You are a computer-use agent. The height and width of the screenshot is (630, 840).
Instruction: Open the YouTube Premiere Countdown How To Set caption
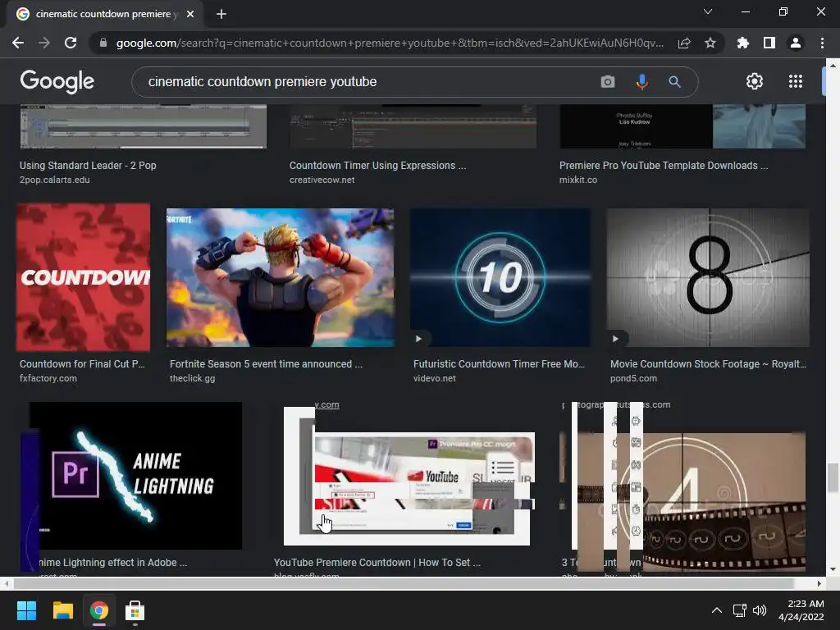click(x=377, y=563)
